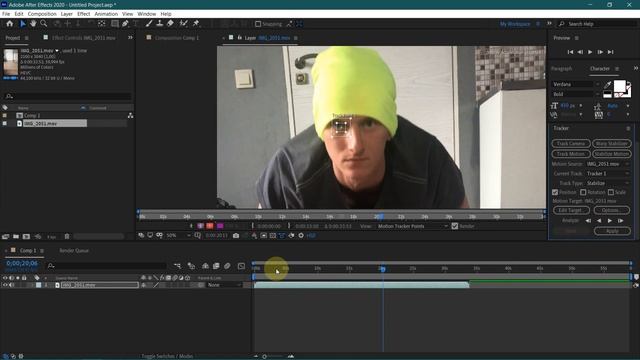Open the Bold font style dropdown
640x360 pixels.
click(x=576, y=94)
